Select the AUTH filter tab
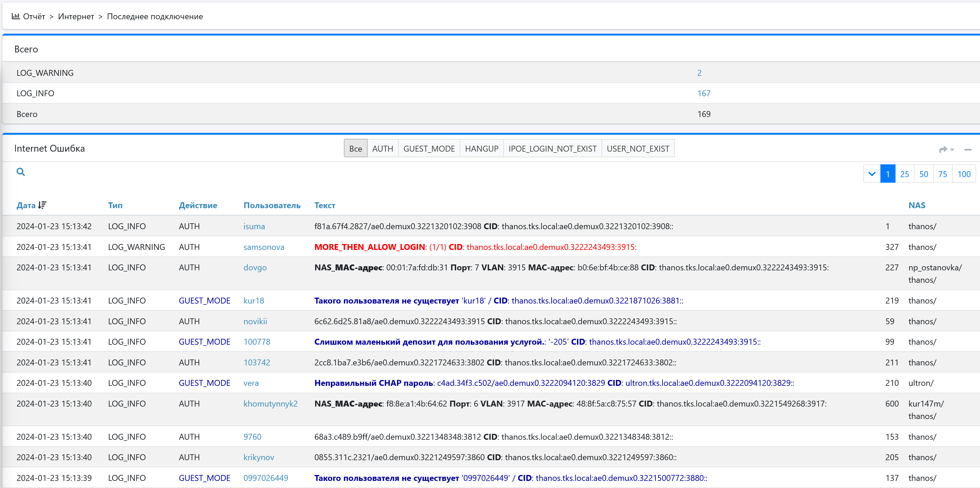 [x=382, y=149]
